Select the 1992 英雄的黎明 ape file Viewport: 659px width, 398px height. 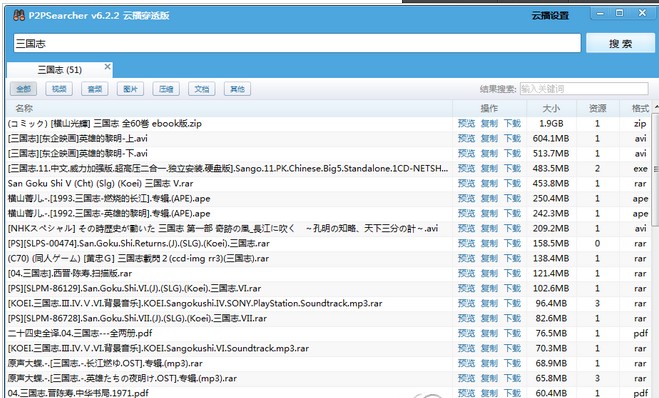109,213
